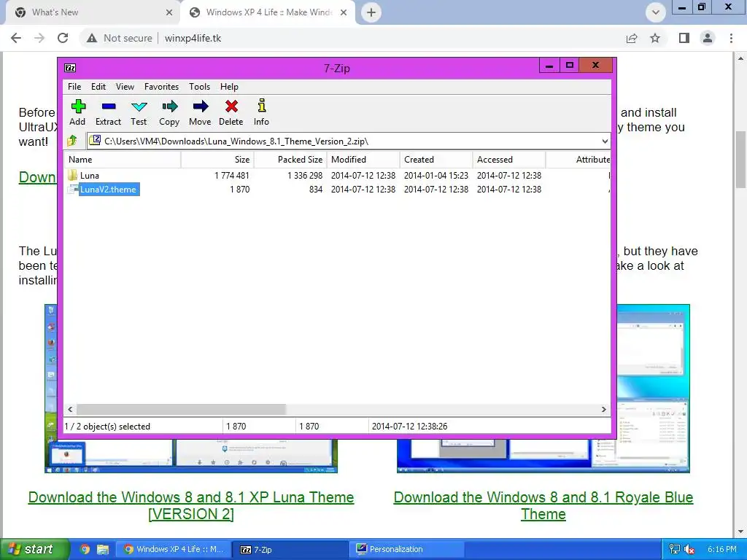Click the browser page vertical scrollbar thumb
Image resolution: width=747 pixels, height=560 pixels.
tap(741, 160)
